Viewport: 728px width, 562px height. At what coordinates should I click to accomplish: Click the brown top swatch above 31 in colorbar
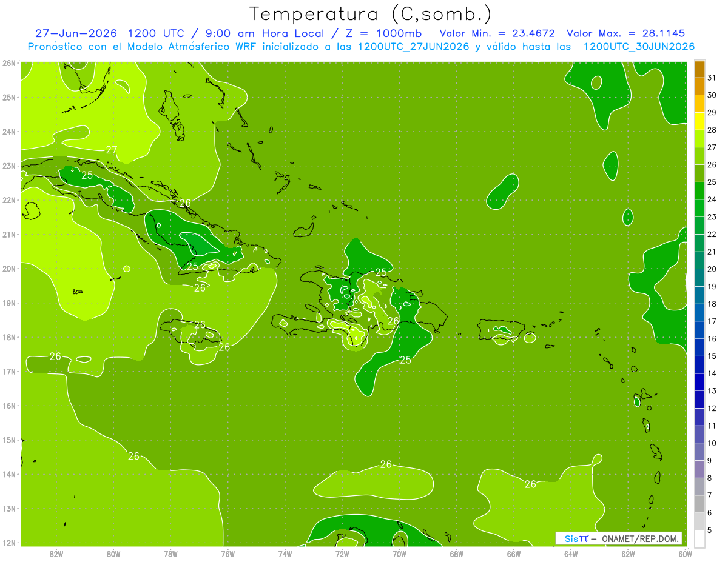click(699, 70)
